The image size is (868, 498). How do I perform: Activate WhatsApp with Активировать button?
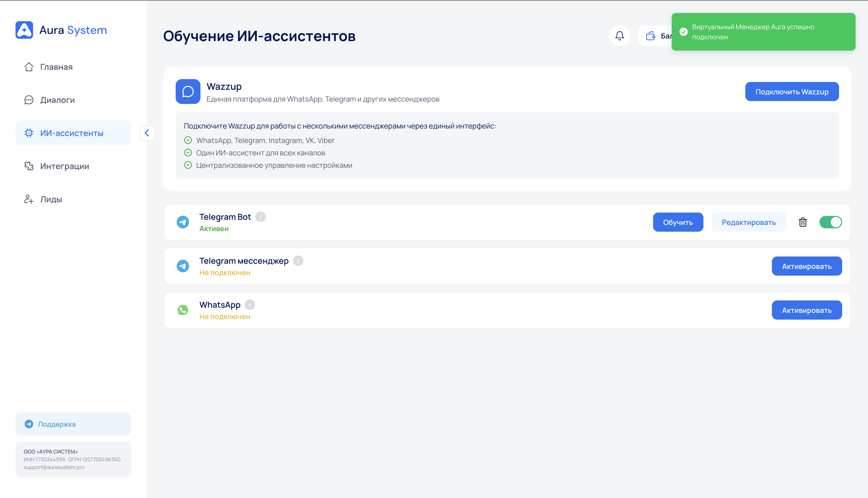pos(807,310)
